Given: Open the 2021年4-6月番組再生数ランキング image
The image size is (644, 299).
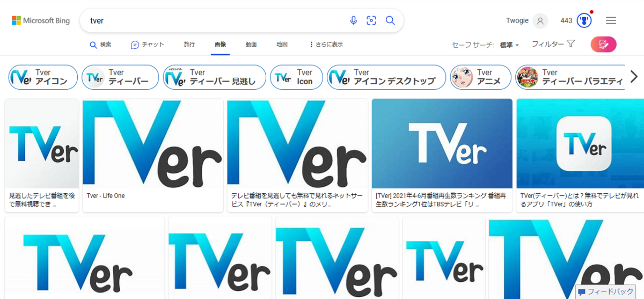Looking at the screenshot, I should [x=442, y=143].
